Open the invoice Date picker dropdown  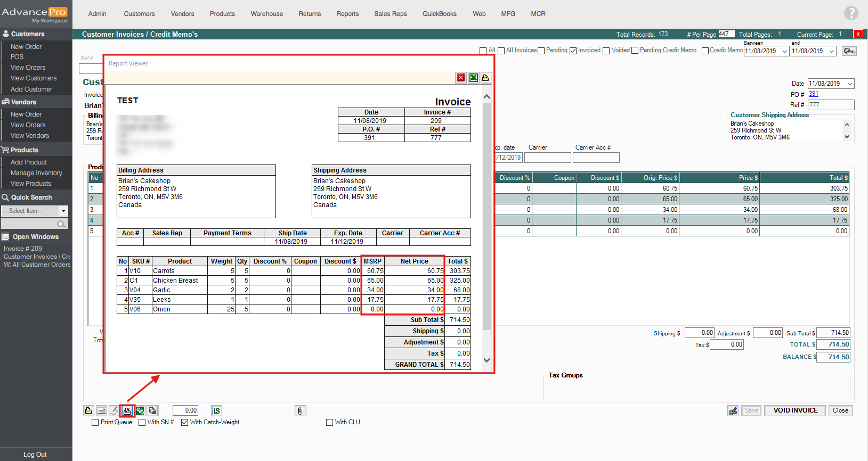click(849, 84)
